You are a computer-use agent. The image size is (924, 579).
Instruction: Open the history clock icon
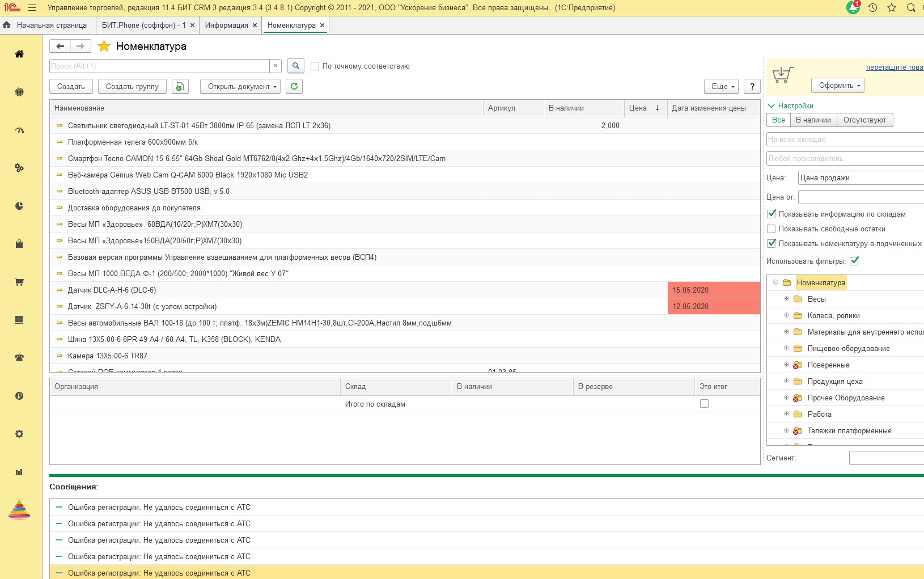[x=872, y=8]
